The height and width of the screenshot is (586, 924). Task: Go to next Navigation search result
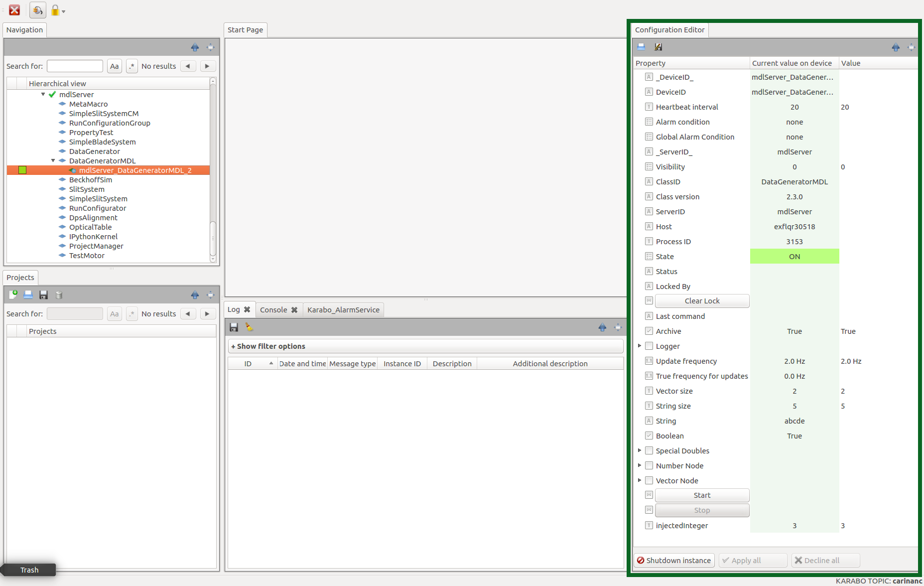pyautogui.click(x=208, y=66)
